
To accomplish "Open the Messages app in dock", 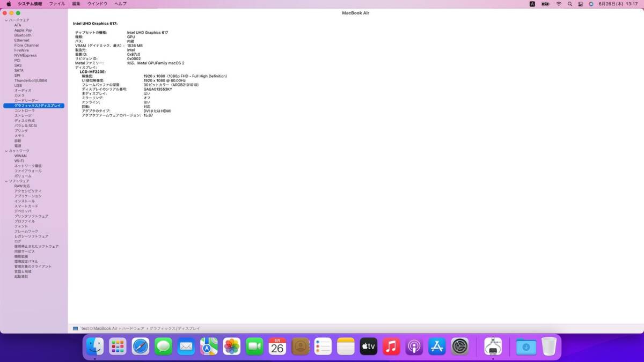I will (x=163, y=347).
